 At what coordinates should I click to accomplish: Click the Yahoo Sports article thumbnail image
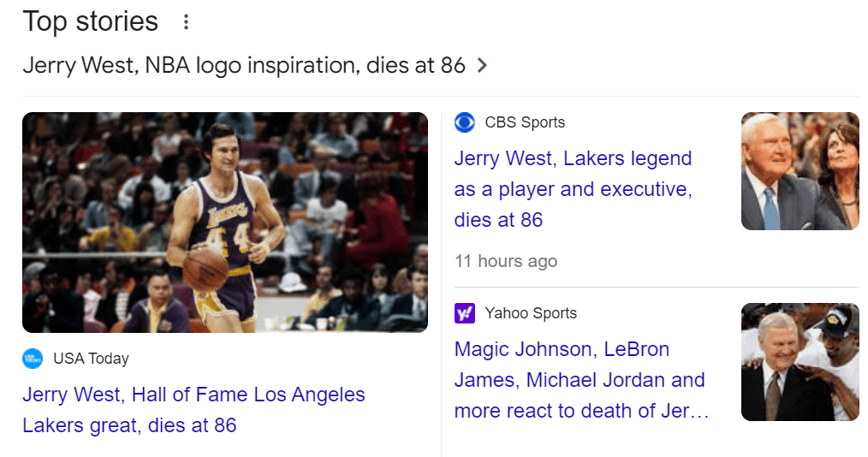[x=800, y=362]
